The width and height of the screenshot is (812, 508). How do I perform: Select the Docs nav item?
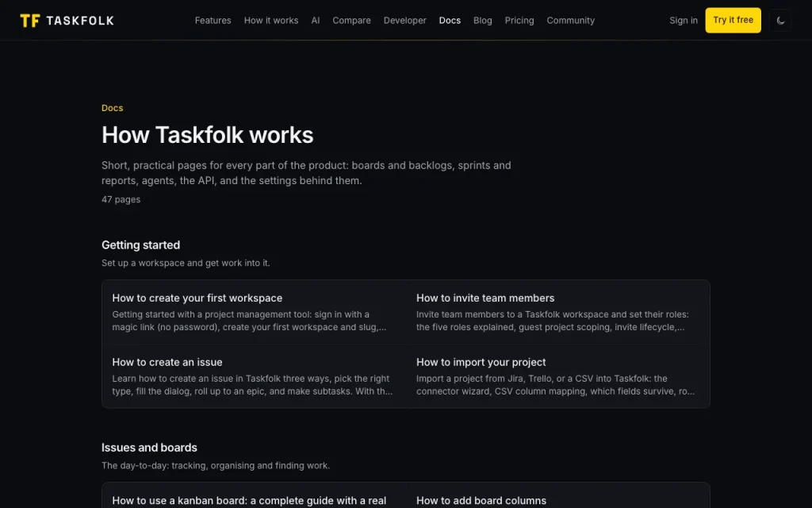tap(450, 20)
